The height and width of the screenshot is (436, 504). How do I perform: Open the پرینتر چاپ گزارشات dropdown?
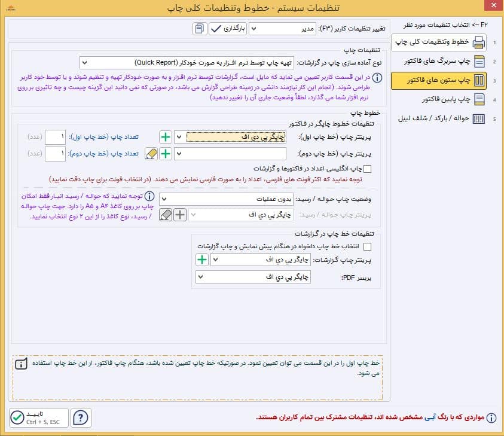coord(260,260)
